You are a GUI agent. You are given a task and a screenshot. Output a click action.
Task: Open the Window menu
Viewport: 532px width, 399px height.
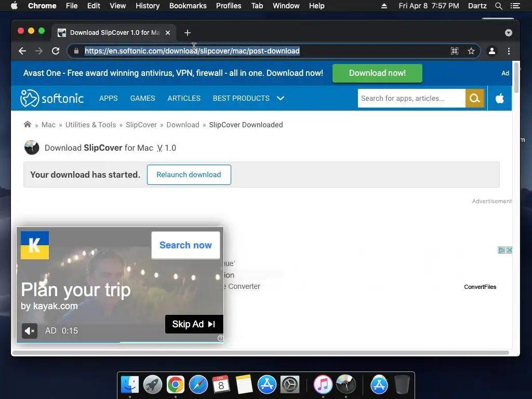286,6
